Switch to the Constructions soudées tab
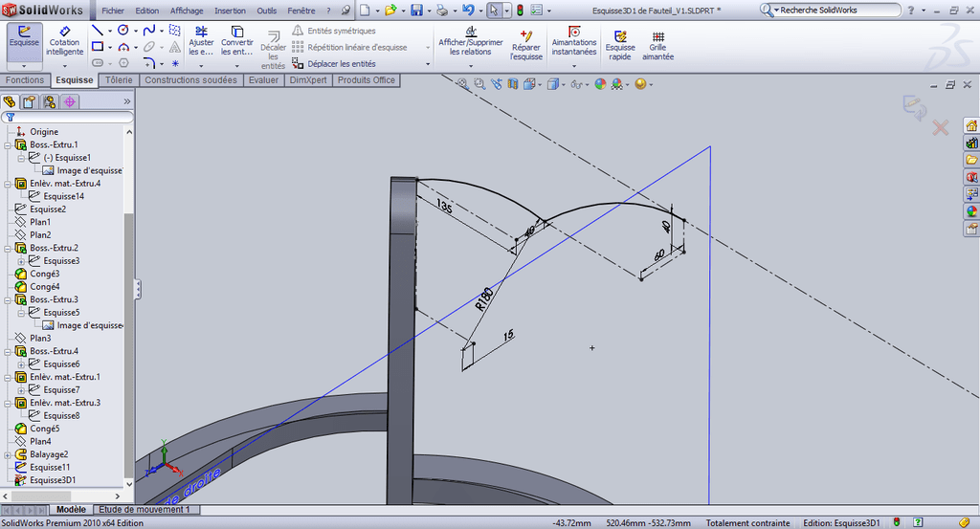 pos(190,80)
